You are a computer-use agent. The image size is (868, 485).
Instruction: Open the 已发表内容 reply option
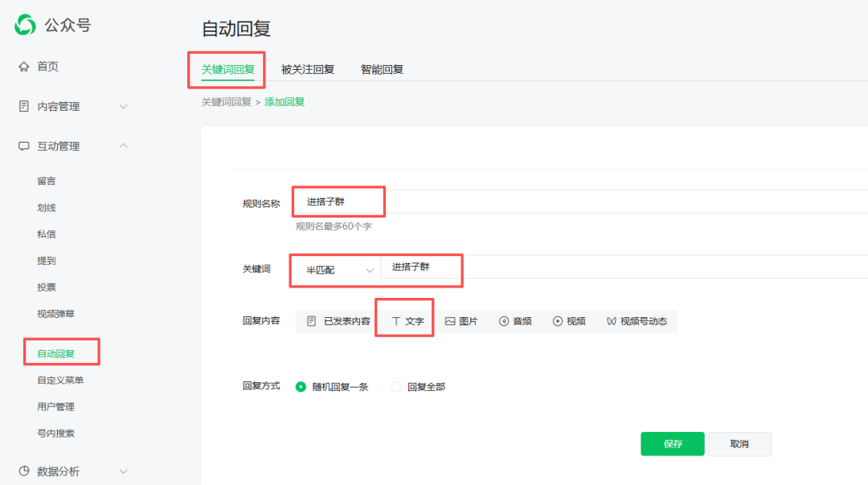[x=339, y=320]
